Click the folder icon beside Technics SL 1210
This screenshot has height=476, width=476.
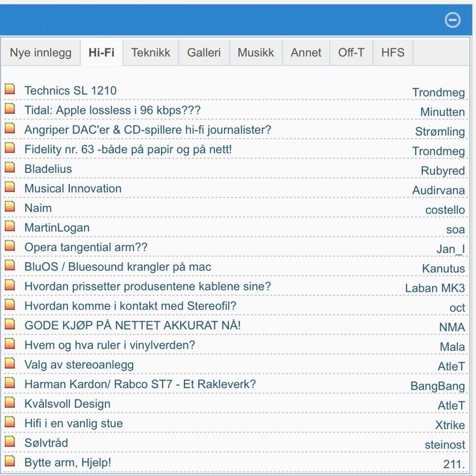(10, 89)
